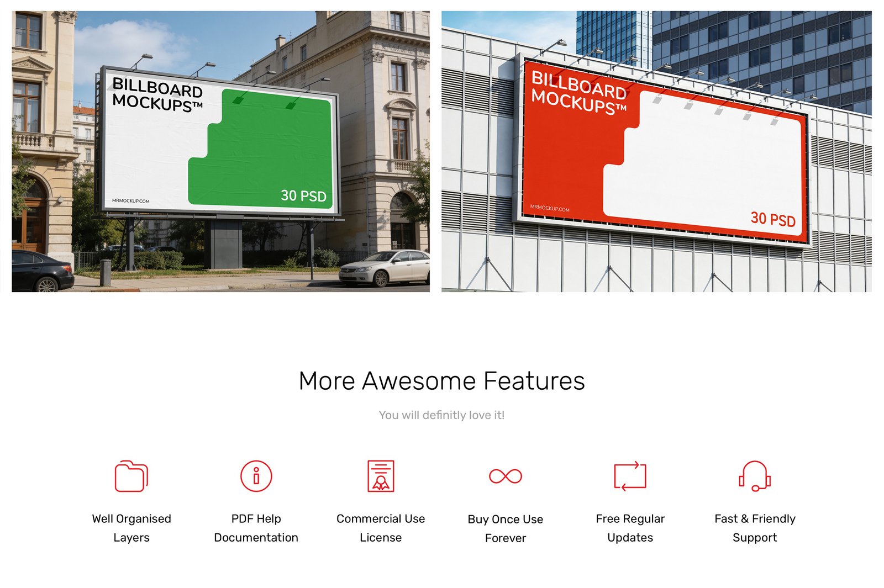Screen dimensions: 884x588
Task: Click the repeat arrows icon for Free Regular Updates
Action: tap(630, 476)
